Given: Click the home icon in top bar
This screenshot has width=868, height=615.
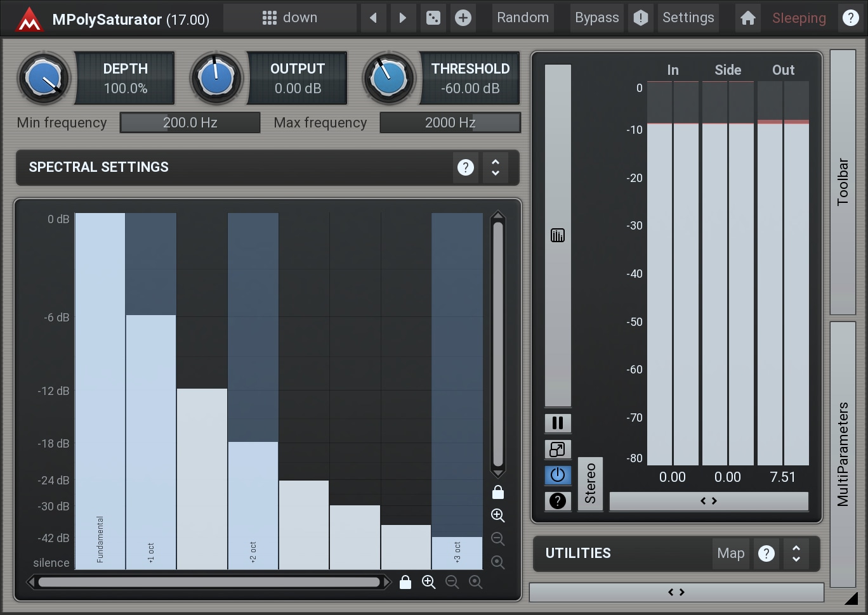Looking at the screenshot, I should tap(747, 18).
